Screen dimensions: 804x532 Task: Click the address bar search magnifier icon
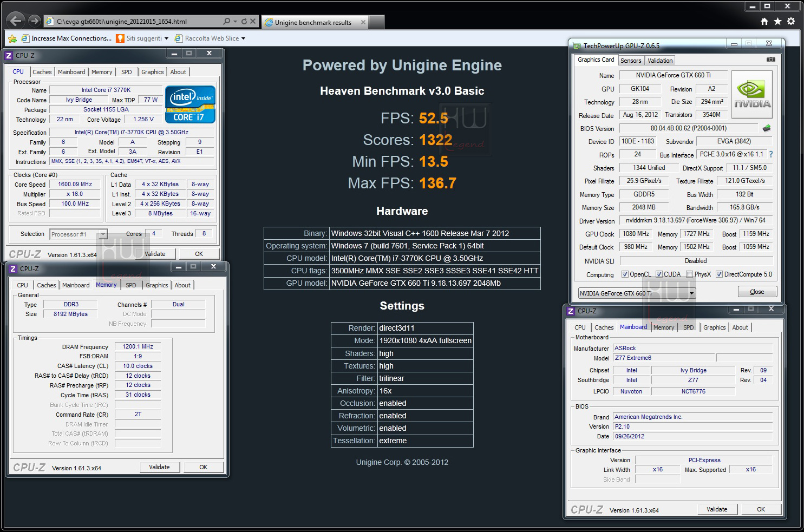227,21
